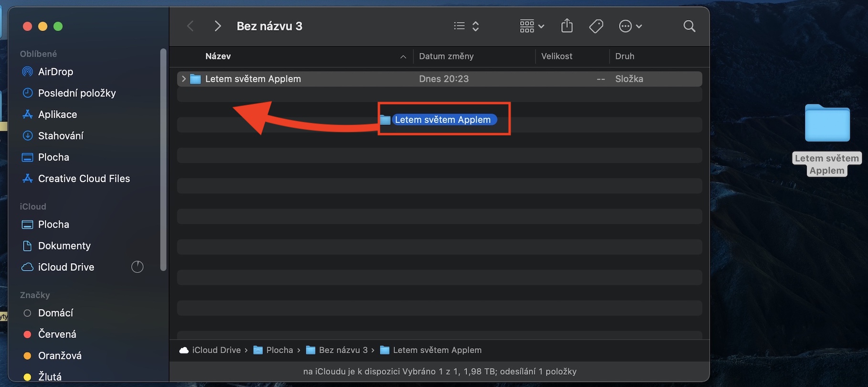The width and height of the screenshot is (868, 387).
Task: Click the Oblíbené section header
Action: (x=38, y=54)
